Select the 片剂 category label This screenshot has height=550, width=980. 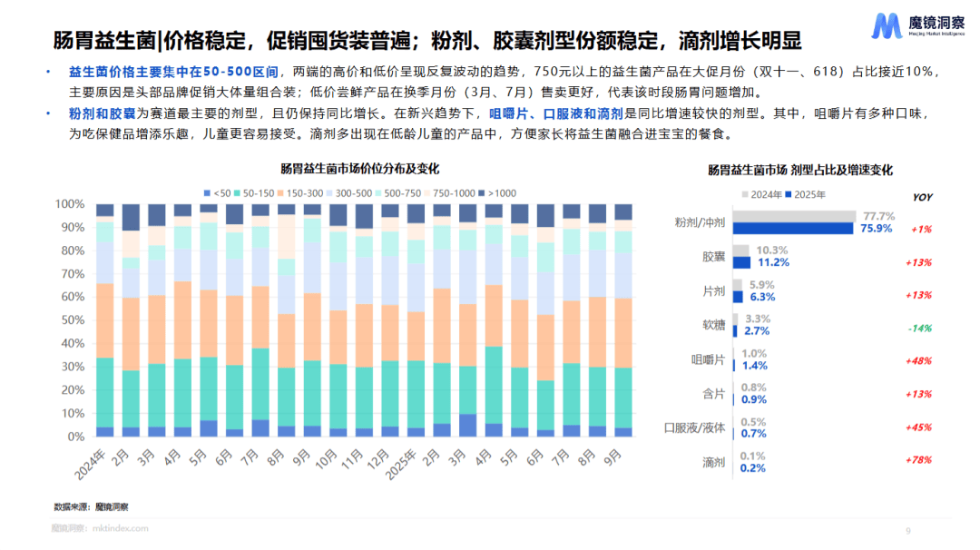[713, 291]
